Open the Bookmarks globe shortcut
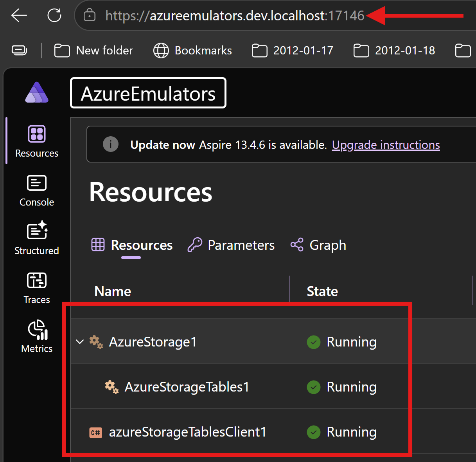The height and width of the screenshot is (462, 476). tap(192, 51)
